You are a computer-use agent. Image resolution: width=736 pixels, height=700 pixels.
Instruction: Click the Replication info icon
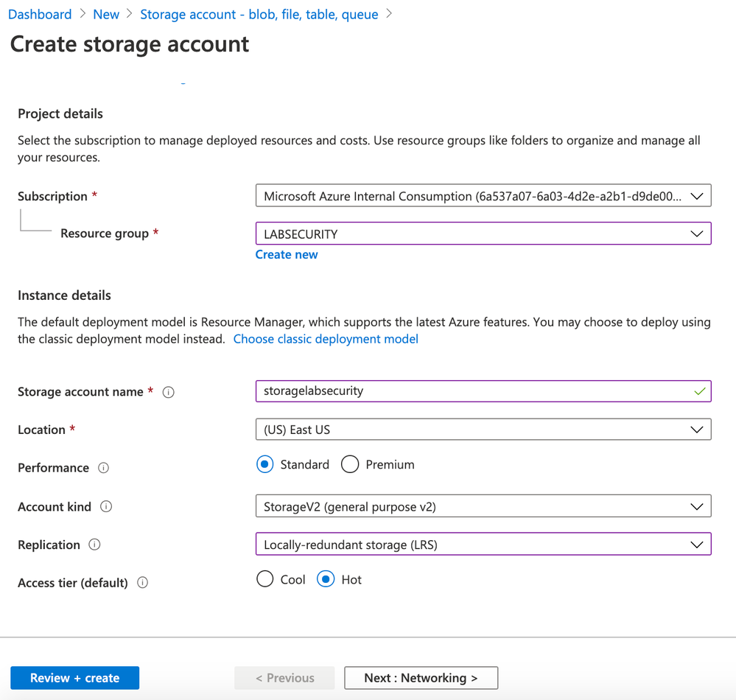point(94,545)
